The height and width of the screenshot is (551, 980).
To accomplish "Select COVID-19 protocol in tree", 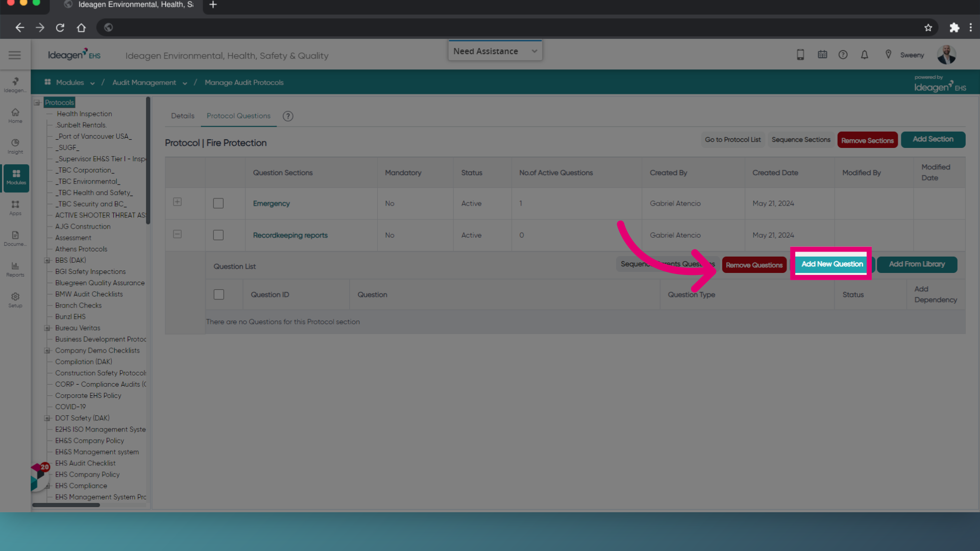I will click(70, 407).
